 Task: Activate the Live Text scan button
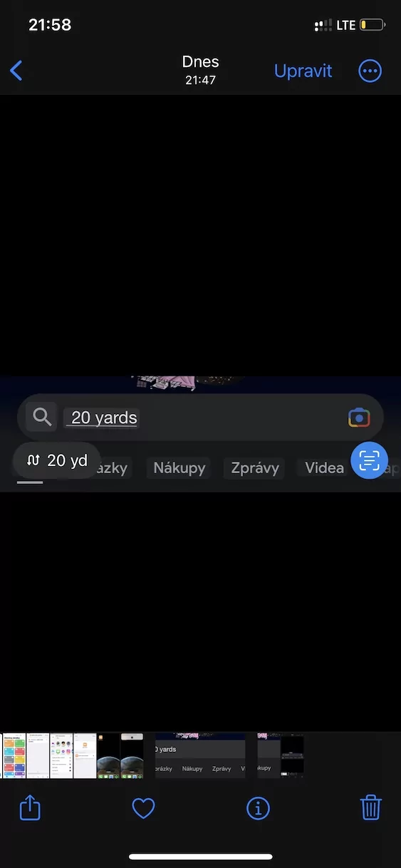369,460
